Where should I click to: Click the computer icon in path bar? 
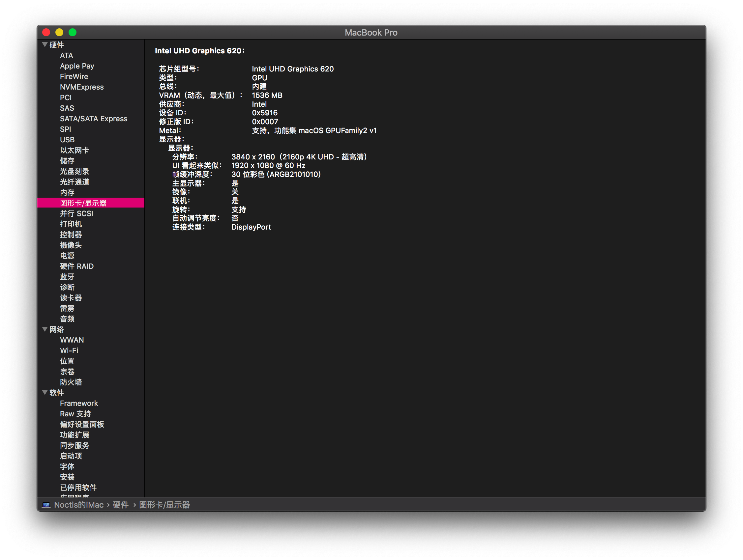click(46, 505)
